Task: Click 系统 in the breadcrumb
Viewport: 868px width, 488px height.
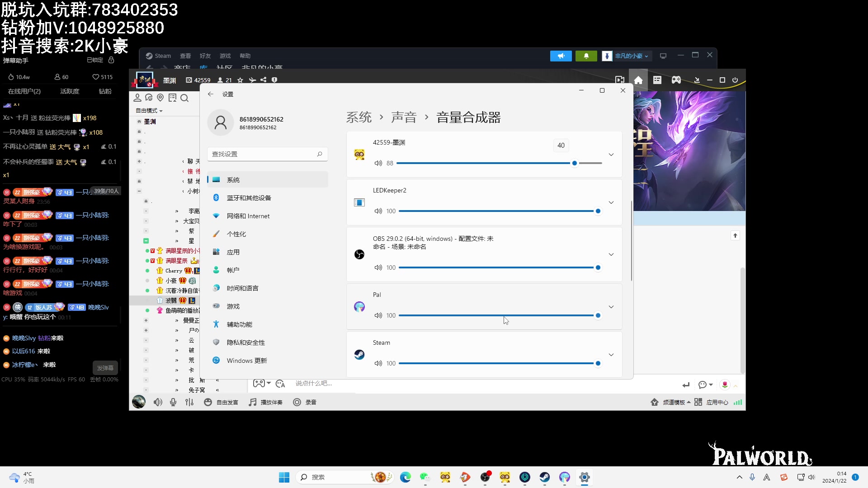Action: [359, 117]
